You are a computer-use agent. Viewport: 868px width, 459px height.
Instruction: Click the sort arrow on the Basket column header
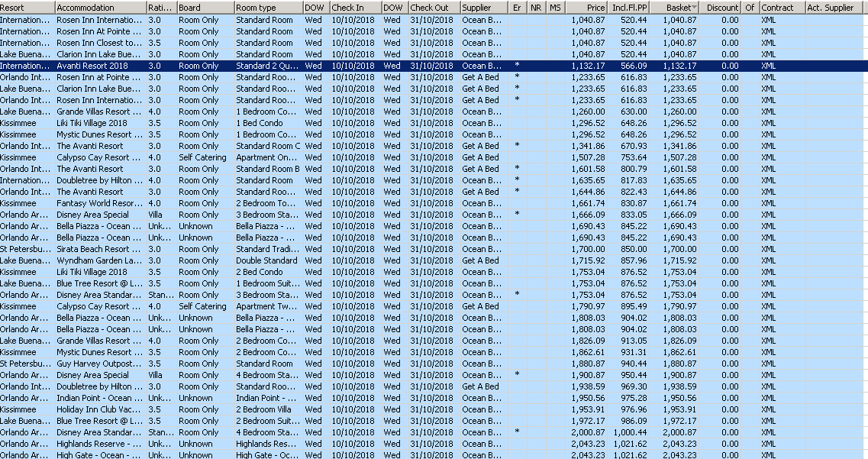694,8
